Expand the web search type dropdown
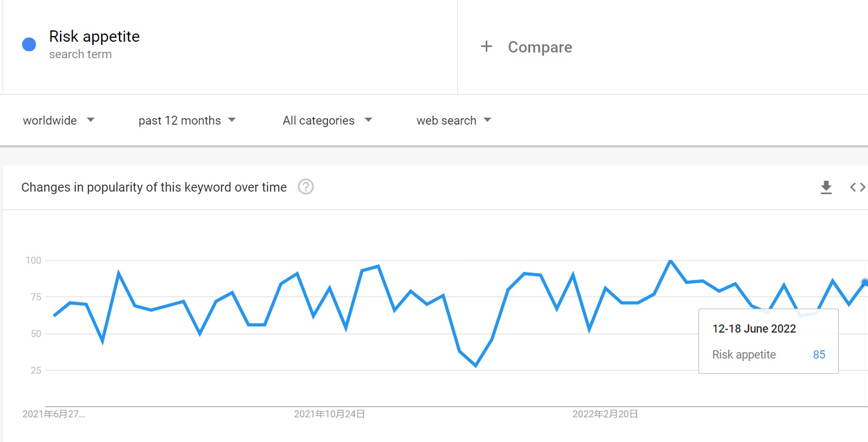The height and width of the screenshot is (442, 868). pyautogui.click(x=454, y=120)
